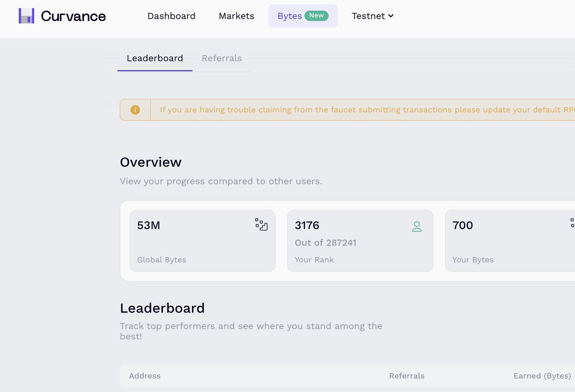This screenshot has height=392, width=575.
Task: Switch to the Leaderboard tab
Action: click(x=155, y=58)
